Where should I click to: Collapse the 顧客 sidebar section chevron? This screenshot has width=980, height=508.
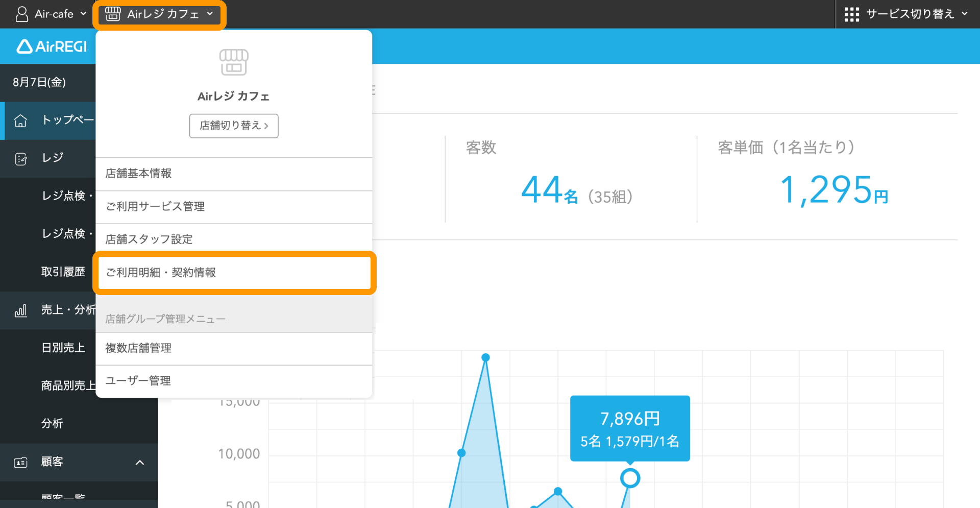[139, 463]
